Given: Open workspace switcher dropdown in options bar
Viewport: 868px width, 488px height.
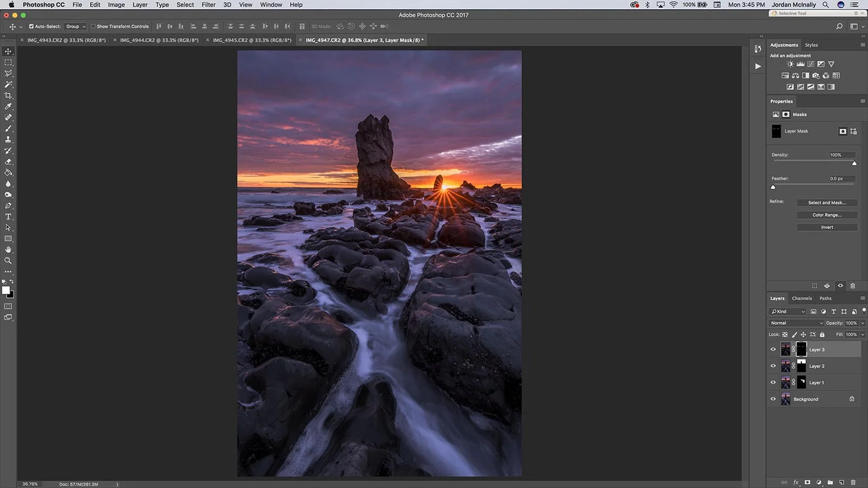Looking at the screenshot, I should coord(857,26).
